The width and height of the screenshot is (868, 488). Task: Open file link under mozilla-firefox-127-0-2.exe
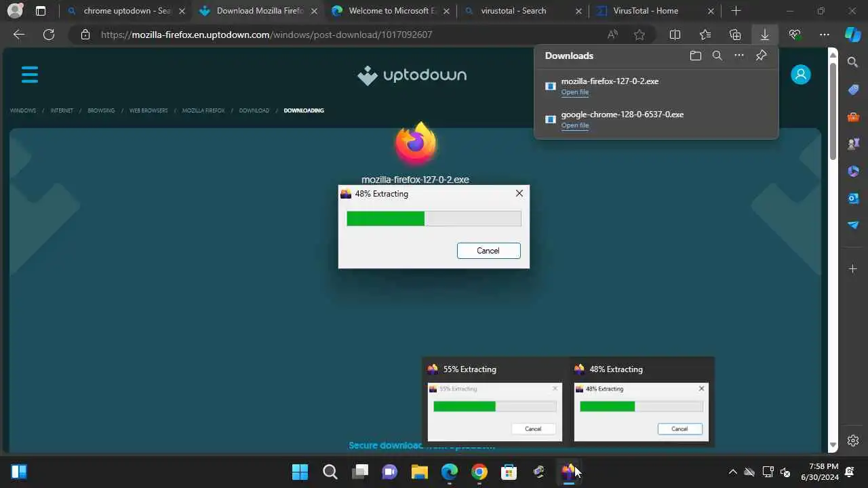[574, 92]
